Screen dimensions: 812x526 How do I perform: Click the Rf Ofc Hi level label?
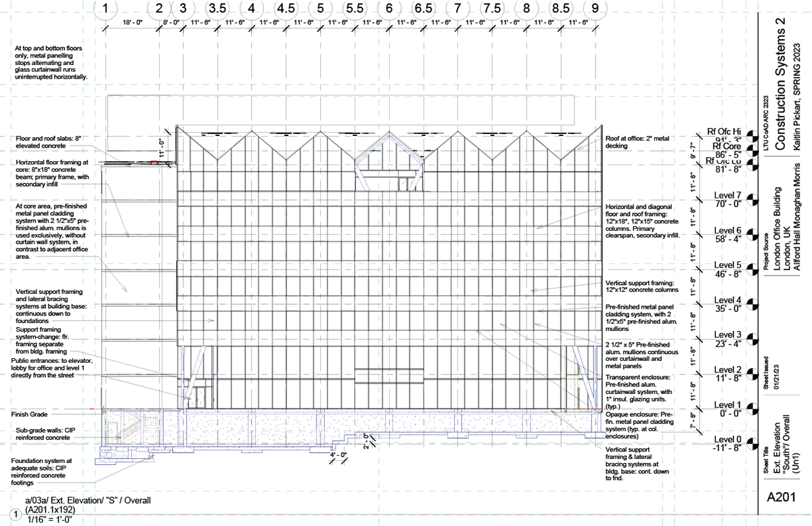pyautogui.click(x=725, y=131)
